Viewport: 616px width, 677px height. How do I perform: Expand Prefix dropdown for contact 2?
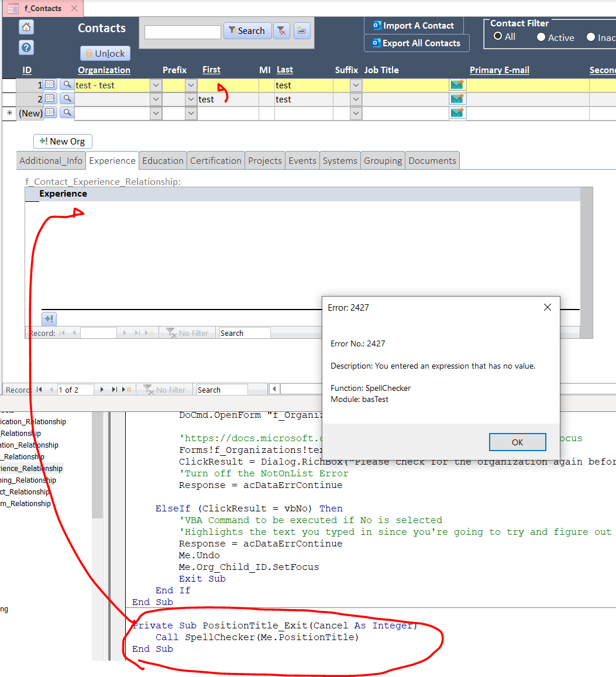[x=191, y=99]
